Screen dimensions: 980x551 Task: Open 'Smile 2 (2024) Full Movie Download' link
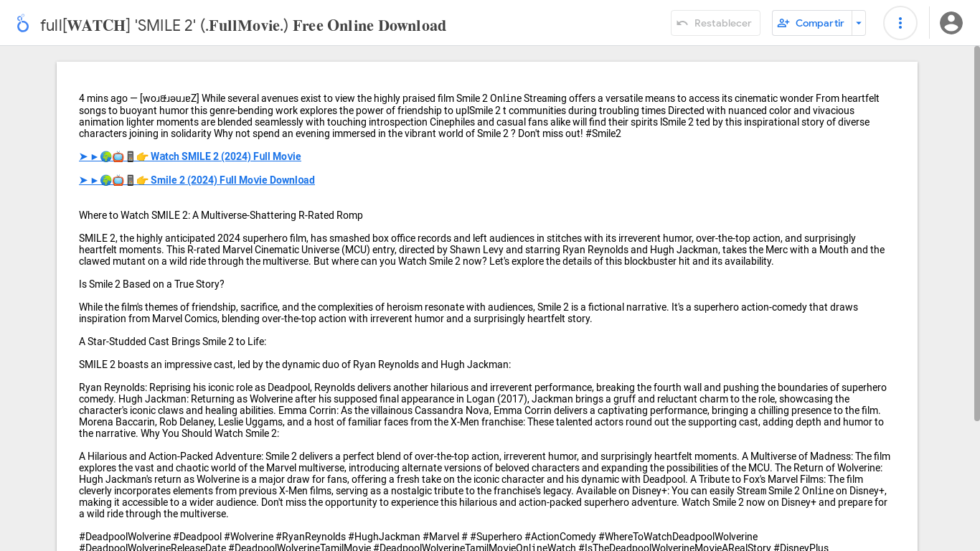click(x=197, y=180)
